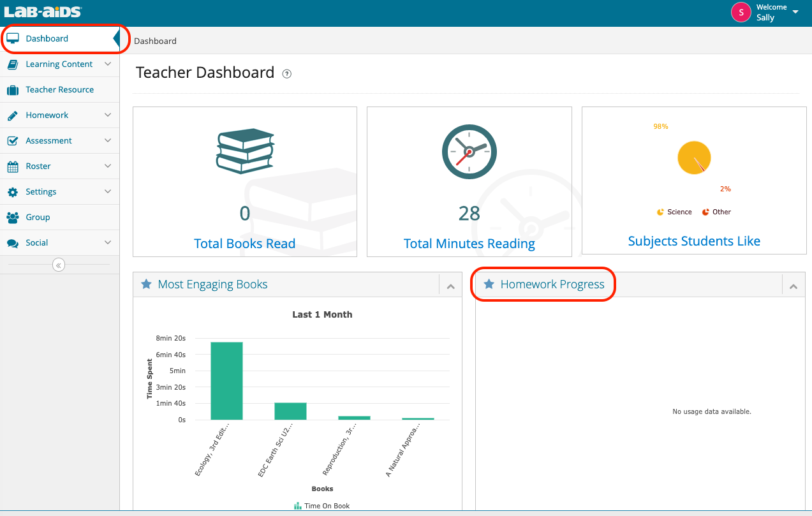Viewport: 812px width, 516px height.
Task: Click the stacked books icon
Action: pyautogui.click(x=245, y=151)
